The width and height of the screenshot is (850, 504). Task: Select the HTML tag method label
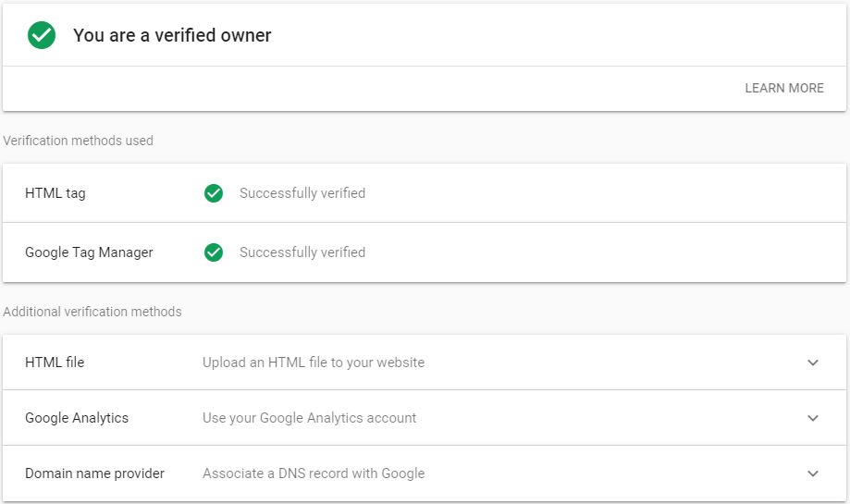click(x=55, y=193)
